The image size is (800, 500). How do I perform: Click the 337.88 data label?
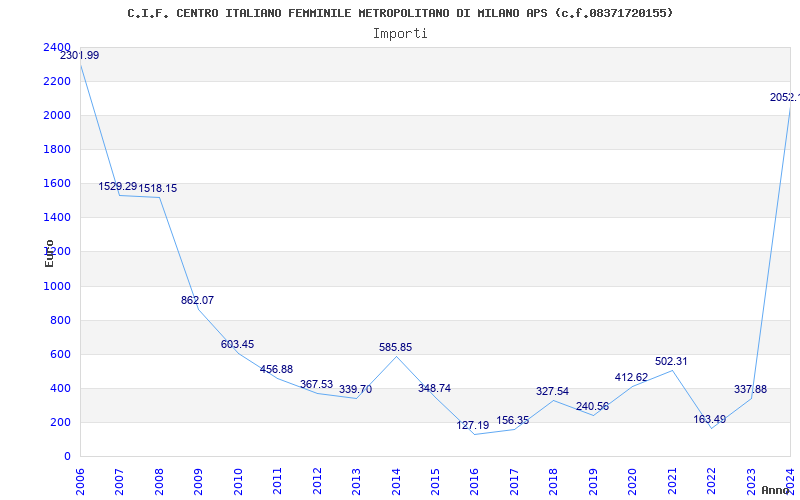pyautogui.click(x=751, y=389)
